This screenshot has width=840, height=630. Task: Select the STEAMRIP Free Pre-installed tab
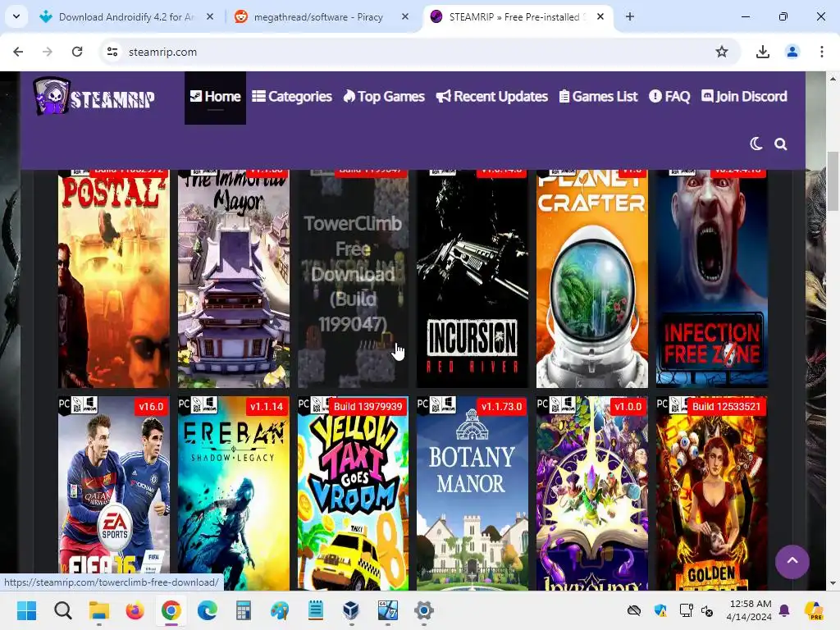pyautogui.click(x=518, y=17)
